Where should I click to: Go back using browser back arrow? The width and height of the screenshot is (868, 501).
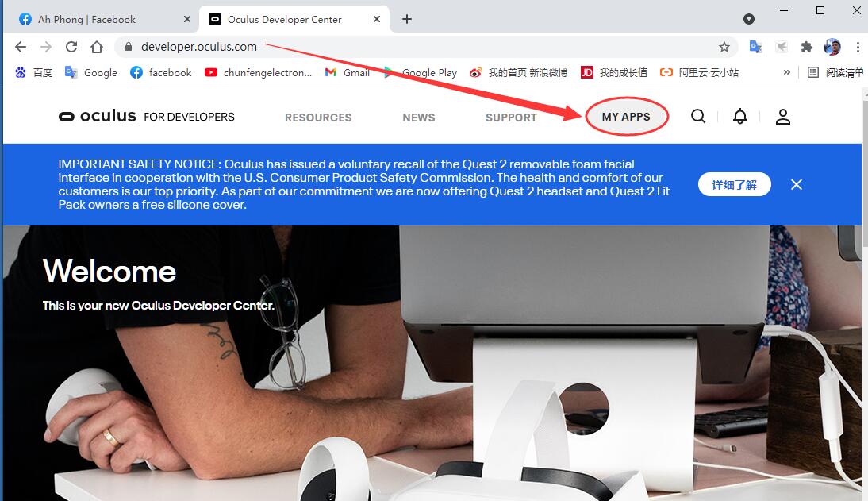(x=21, y=47)
